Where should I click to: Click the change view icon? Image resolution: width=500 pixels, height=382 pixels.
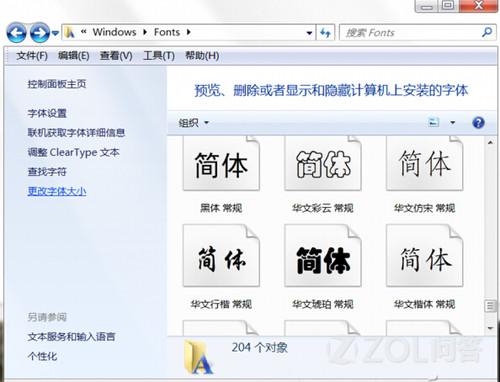[x=433, y=122]
